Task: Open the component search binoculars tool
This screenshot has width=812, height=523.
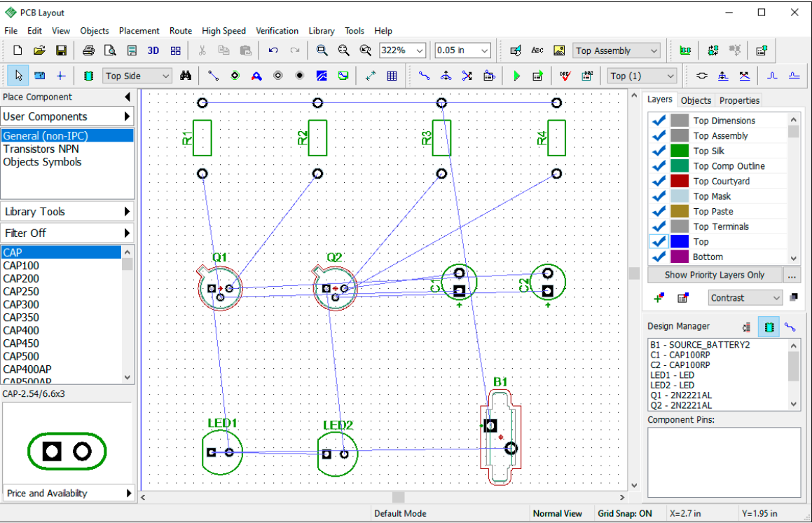Action: pos(186,75)
